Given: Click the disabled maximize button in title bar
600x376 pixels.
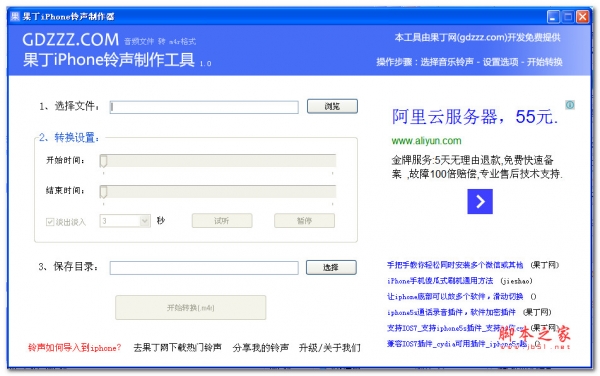Looking at the screenshot, I should coord(568,17).
